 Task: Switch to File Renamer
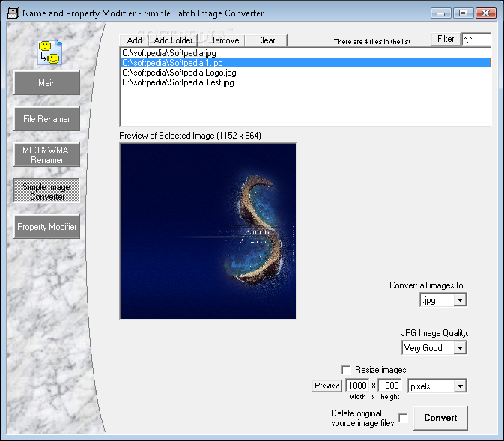[x=47, y=119]
